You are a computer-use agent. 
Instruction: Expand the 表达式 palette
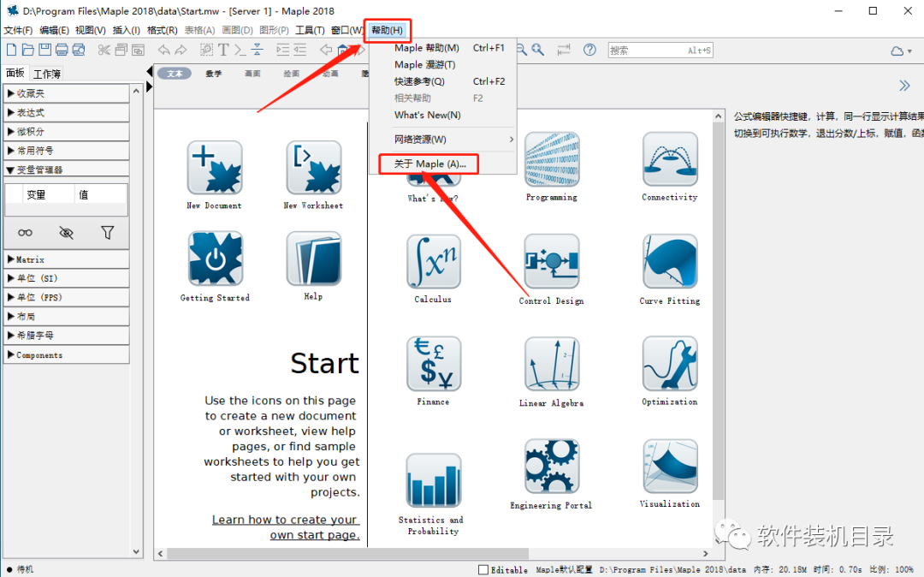(66, 112)
